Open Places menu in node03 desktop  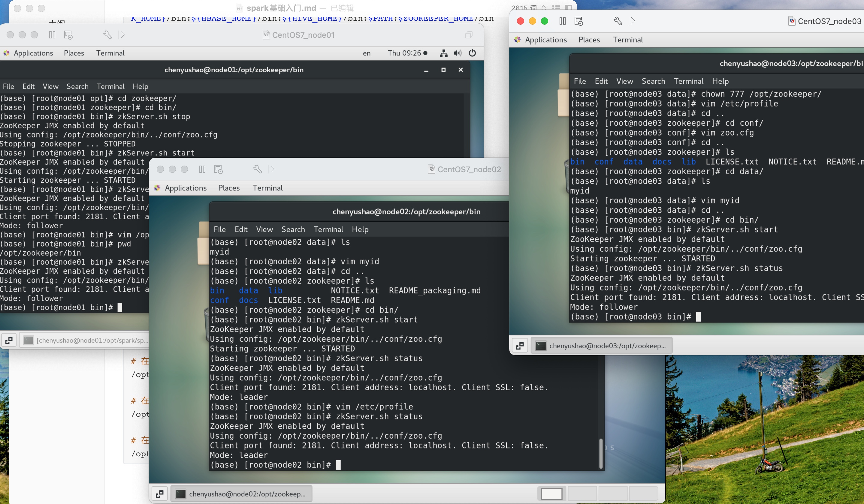pyautogui.click(x=589, y=40)
